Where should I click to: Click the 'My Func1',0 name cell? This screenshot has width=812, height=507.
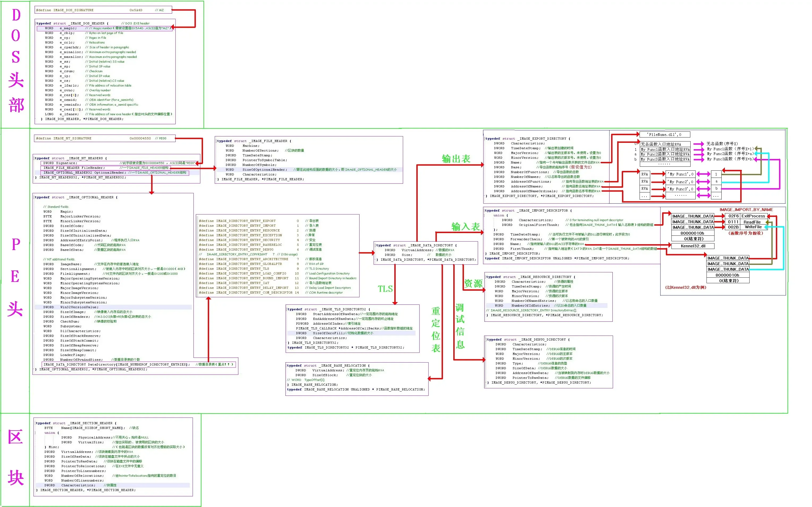click(680, 174)
